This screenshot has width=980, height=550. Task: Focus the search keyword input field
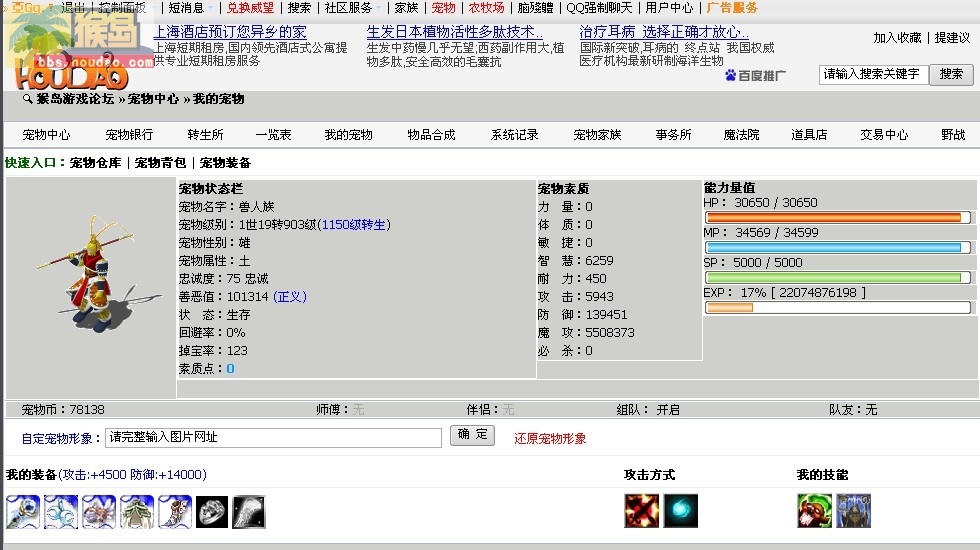[873, 74]
